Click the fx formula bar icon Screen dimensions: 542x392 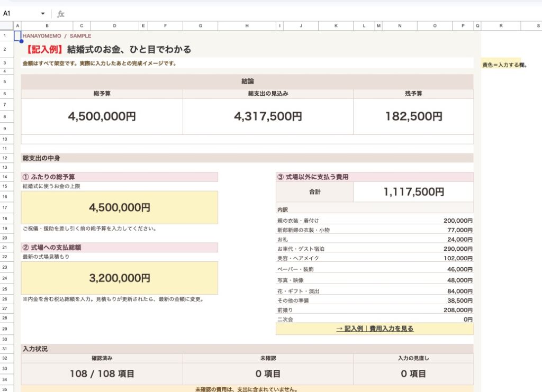click(61, 14)
